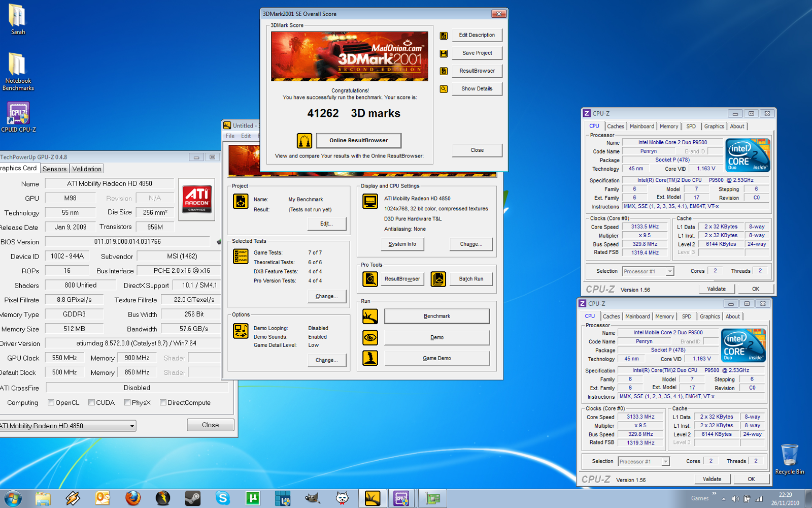Click Validate button in upper CPU-Z
The width and height of the screenshot is (812, 508).
(x=716, y=289)
